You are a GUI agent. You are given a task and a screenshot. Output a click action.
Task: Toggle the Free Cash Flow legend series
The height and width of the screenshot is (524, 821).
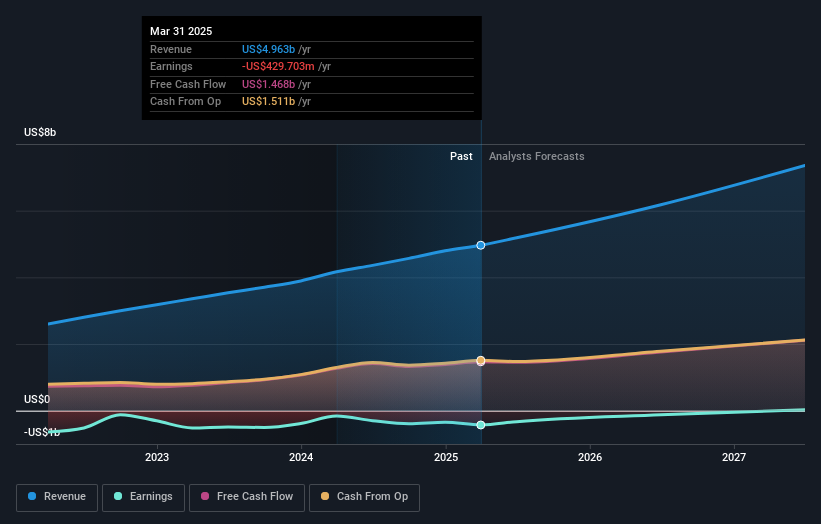click(247, 497)
